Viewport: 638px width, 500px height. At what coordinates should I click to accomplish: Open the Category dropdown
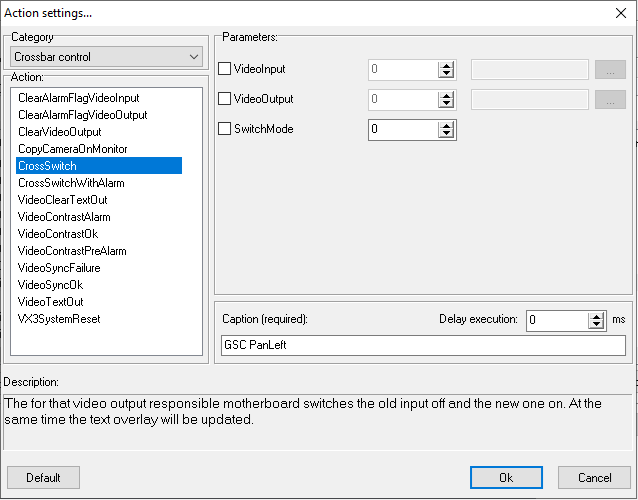click(x=107, y=57)
